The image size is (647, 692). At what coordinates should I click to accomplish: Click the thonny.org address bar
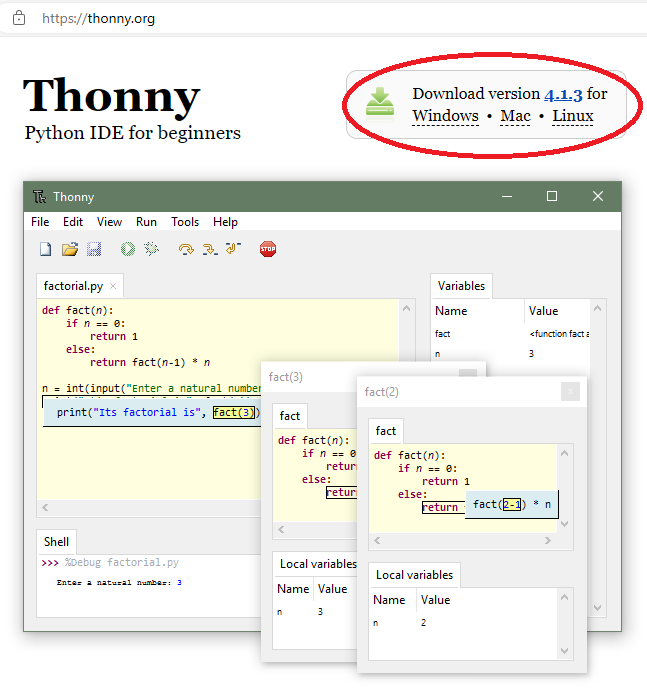(300, 18)
